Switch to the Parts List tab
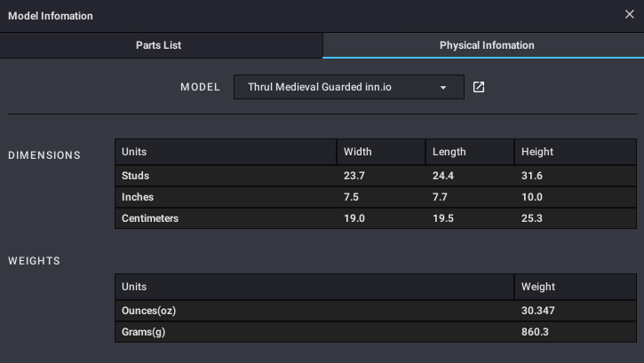 pyautogui.click(x=159, y=45)
